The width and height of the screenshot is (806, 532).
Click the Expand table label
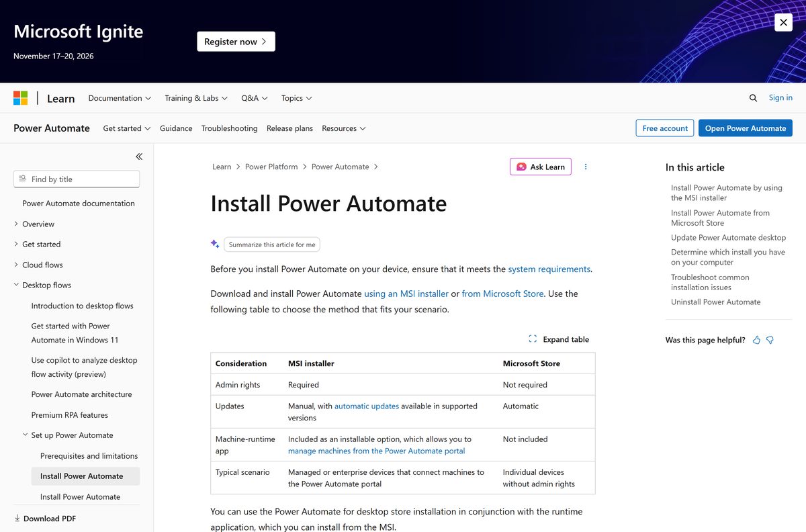point(566,339)
